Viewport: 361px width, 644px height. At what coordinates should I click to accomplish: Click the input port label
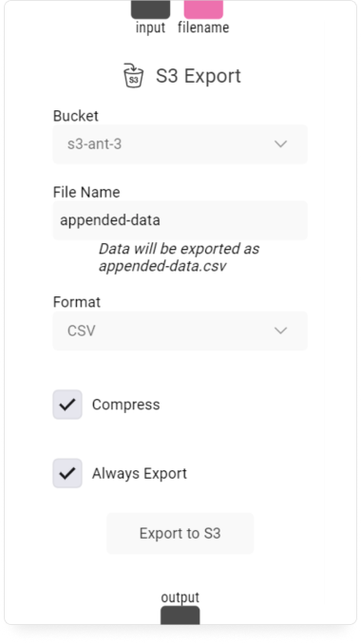(150, 28)
